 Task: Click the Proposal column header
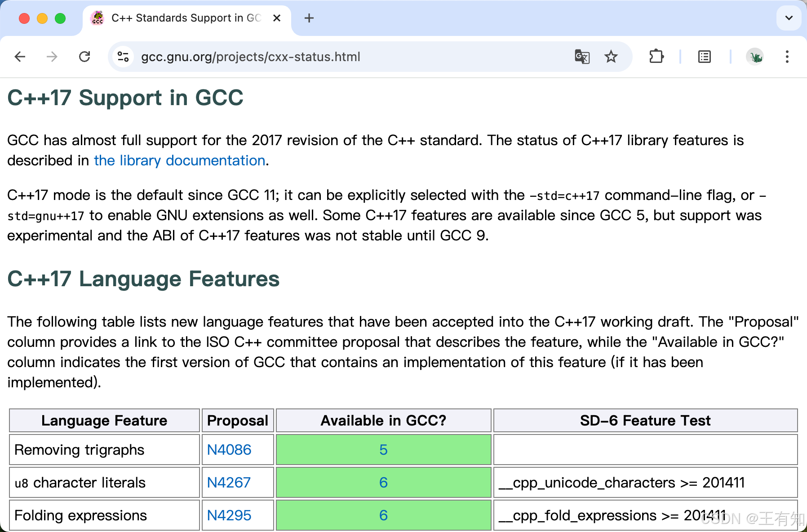pos(238,421)
